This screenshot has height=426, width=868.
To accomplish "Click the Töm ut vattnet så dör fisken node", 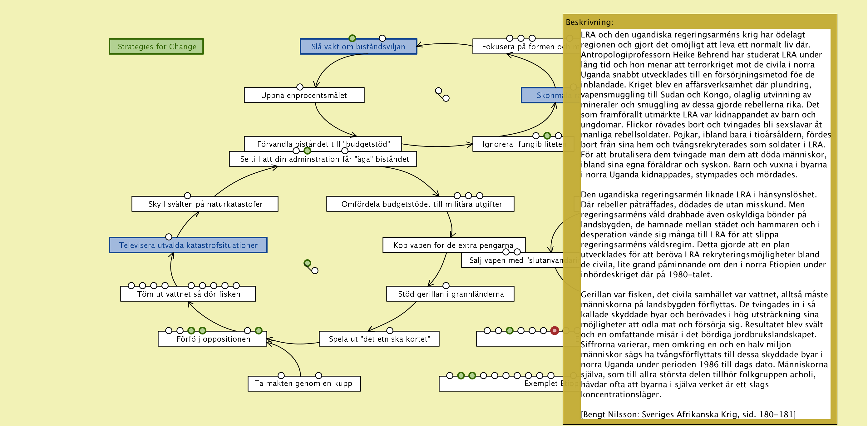I will coord(188,294).
